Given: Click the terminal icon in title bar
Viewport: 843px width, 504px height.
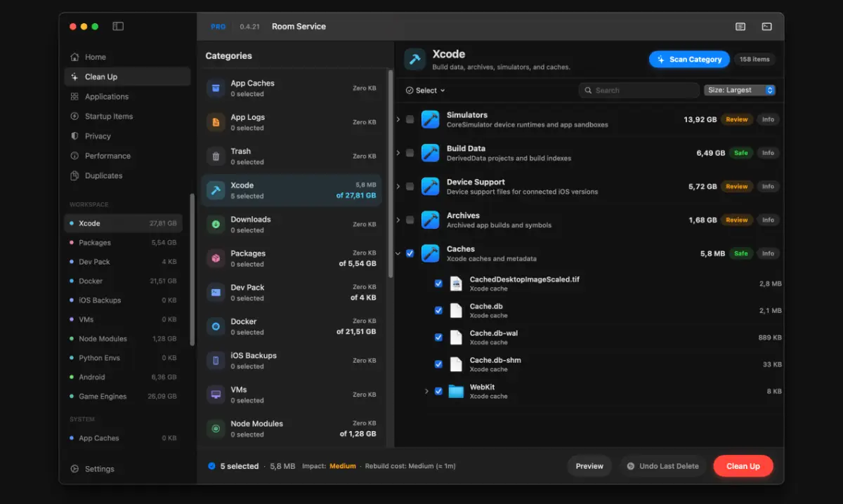Looking at the screenshot, I should point(766,27).
